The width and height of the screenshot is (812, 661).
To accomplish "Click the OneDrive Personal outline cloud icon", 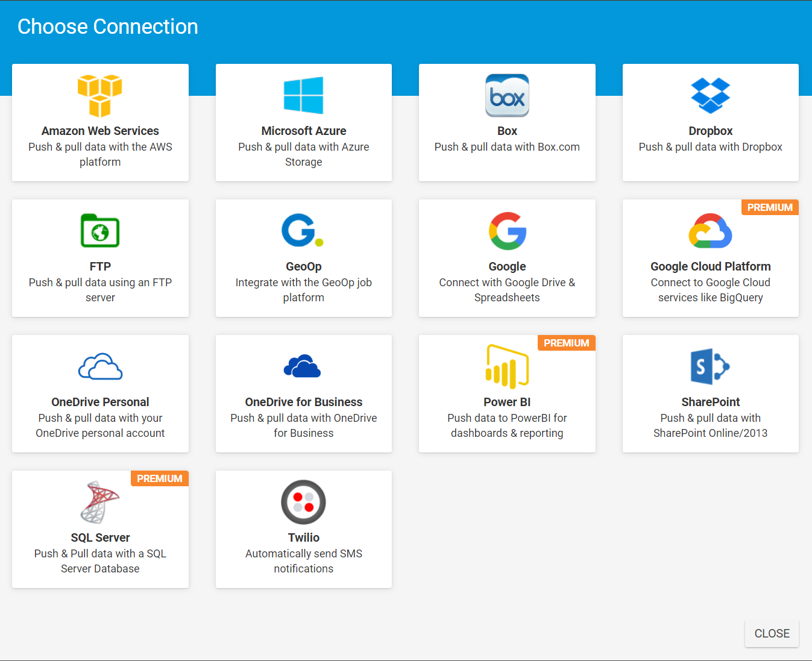I will tap(100, 366).
